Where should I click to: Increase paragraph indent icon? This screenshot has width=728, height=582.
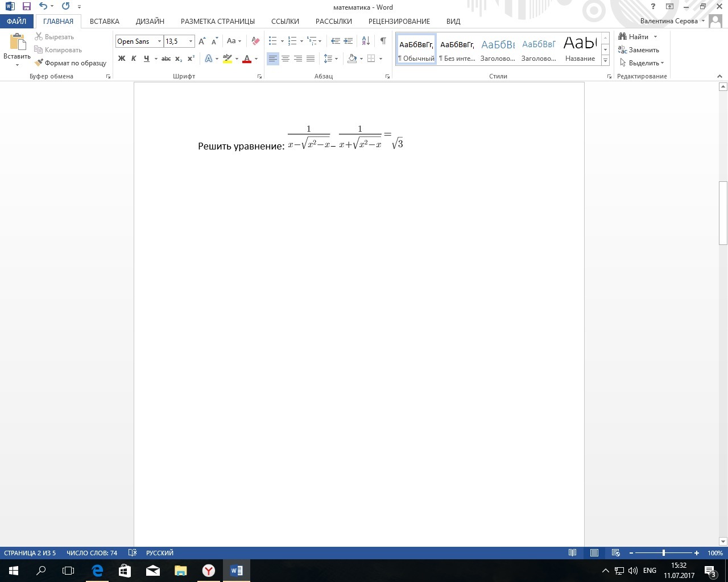pos(348,41)
